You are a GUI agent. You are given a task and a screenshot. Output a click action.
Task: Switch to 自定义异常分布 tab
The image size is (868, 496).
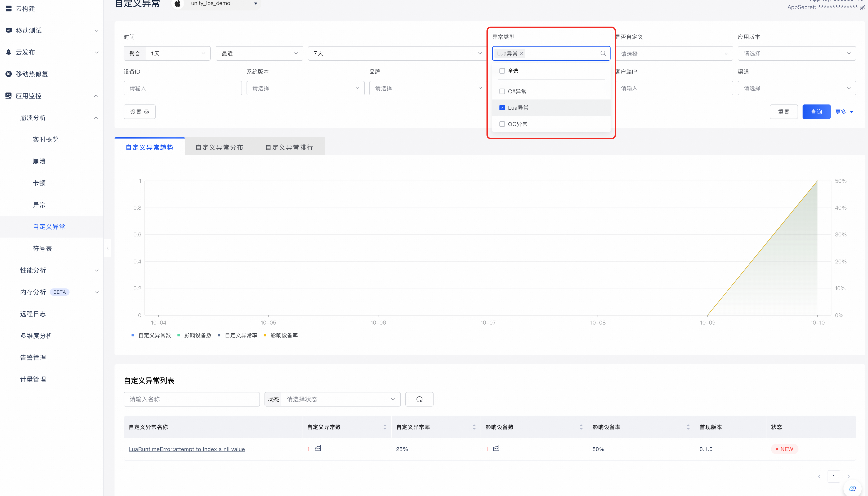pos(219,147)
